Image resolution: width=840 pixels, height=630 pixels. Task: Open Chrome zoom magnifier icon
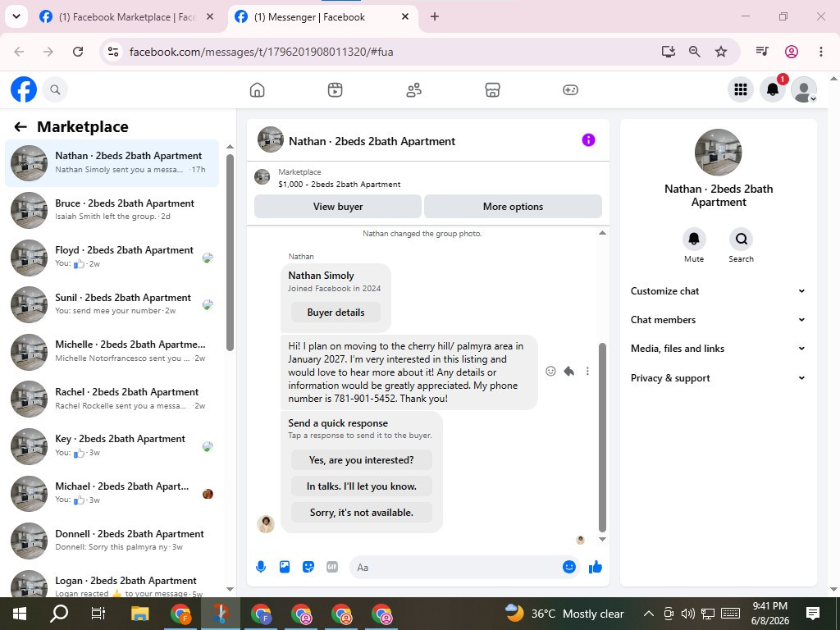pyautogui.click(x=694, y=52)
